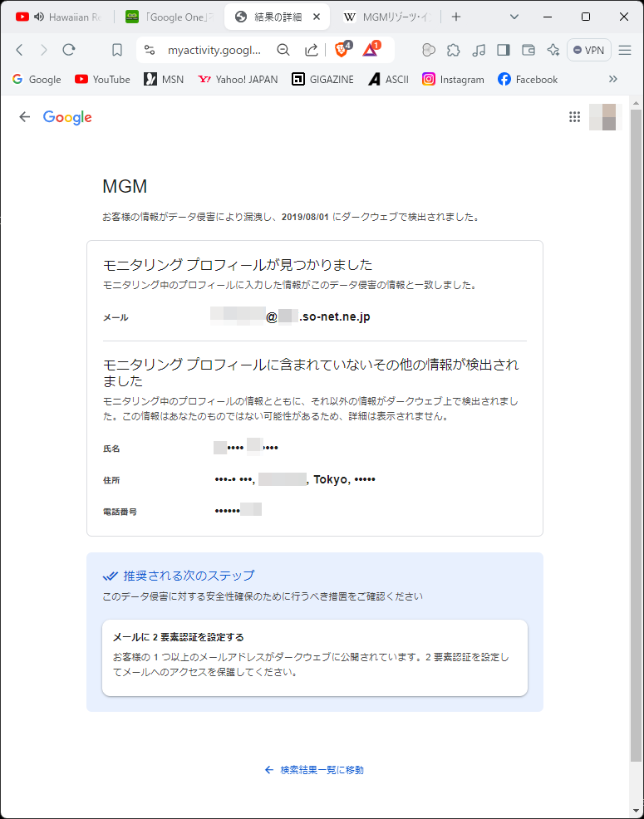Click the address bar URL field

click(x=214, y=50)
